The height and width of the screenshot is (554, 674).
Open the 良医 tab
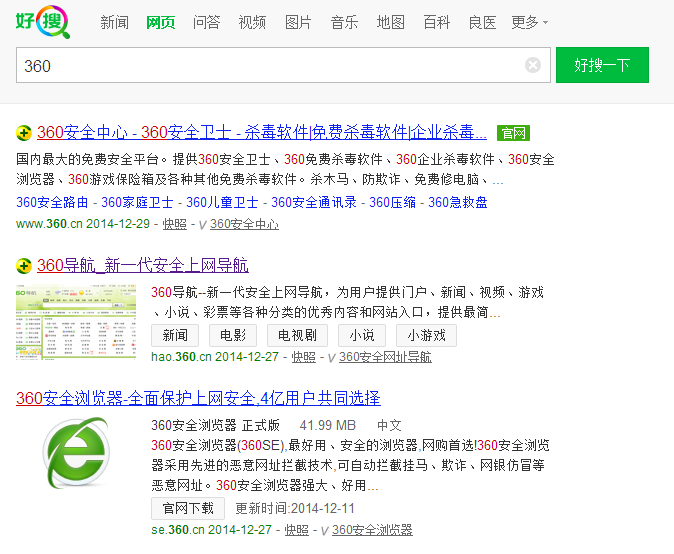(482, 22)
